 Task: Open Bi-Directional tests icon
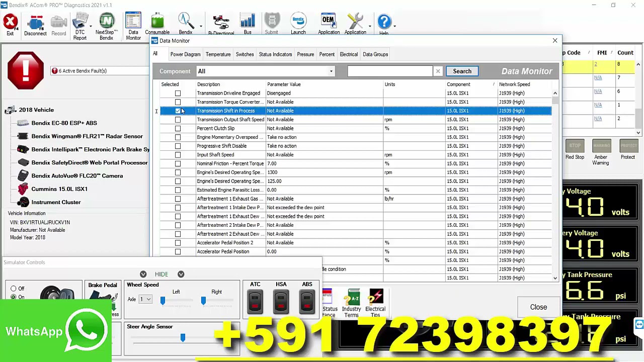tap(221, 25)
